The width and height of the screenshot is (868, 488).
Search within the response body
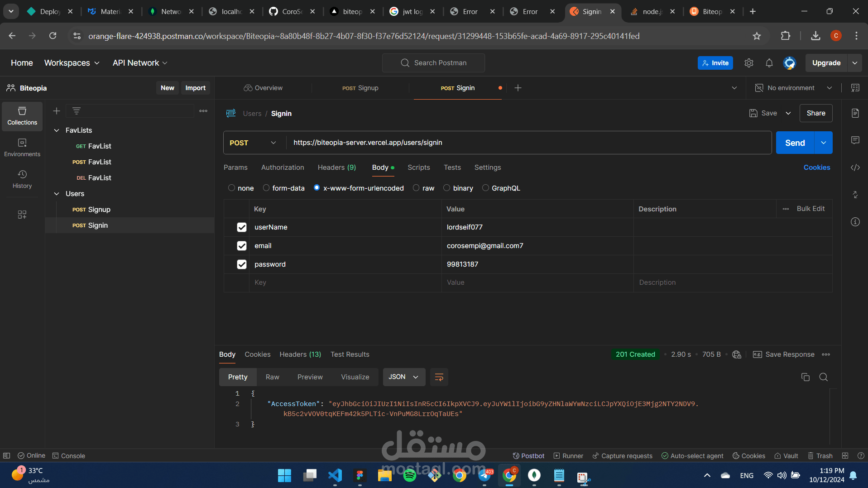[x=824, y=377]
